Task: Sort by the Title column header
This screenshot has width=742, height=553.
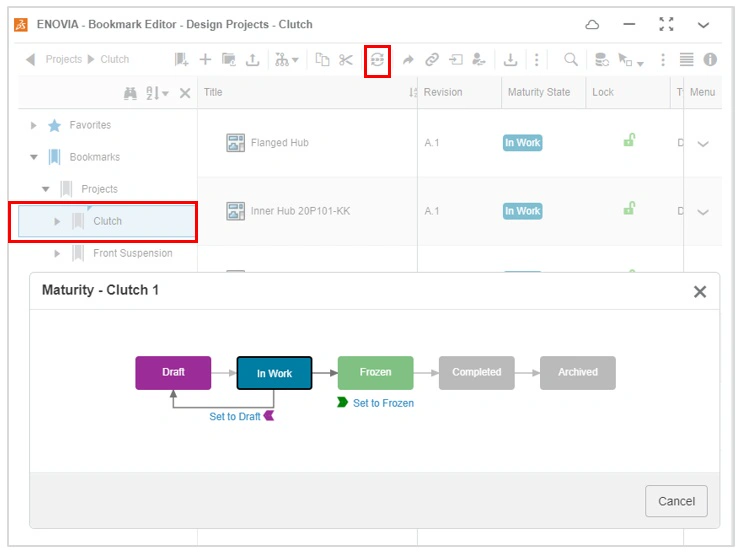Action: [x=213, y=92]
